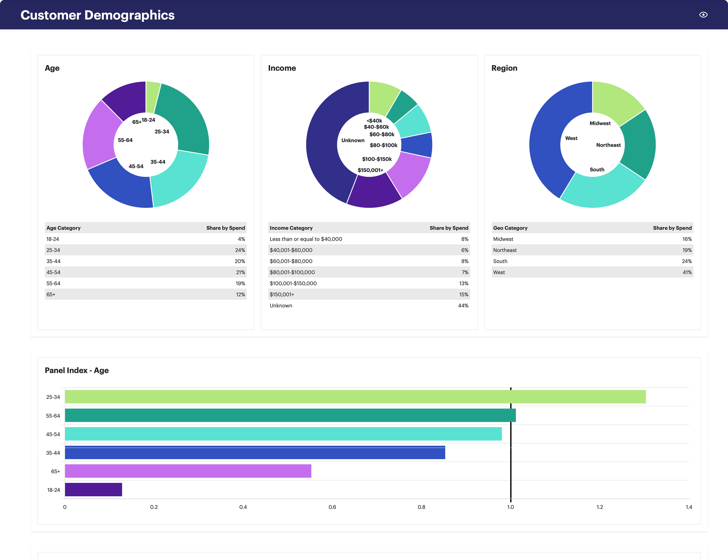Viewport: 728px width, 560px height.
Task: Click the 'Less than or equal to $40,000' row
Action: pyautogui.click(x=369, y=239)
